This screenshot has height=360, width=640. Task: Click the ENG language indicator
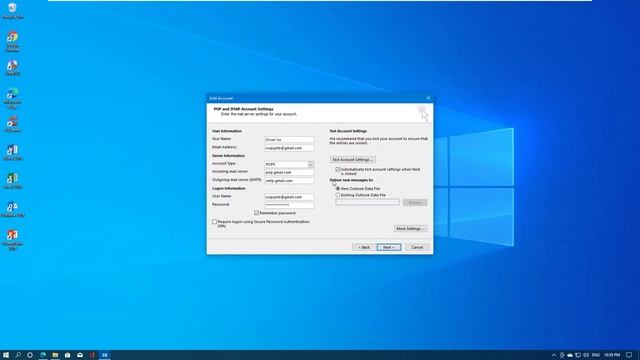(596, 355)
